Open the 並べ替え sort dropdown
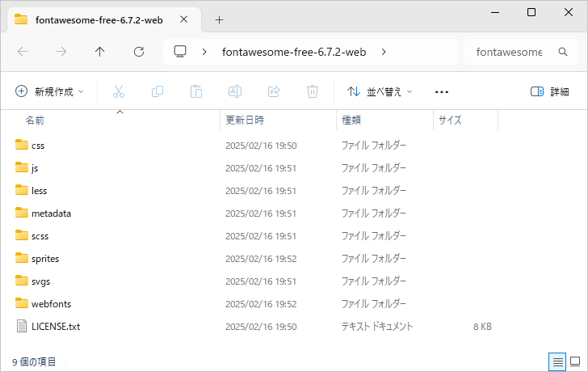Screen dimensions: 588x372 (x=380, y=91)
